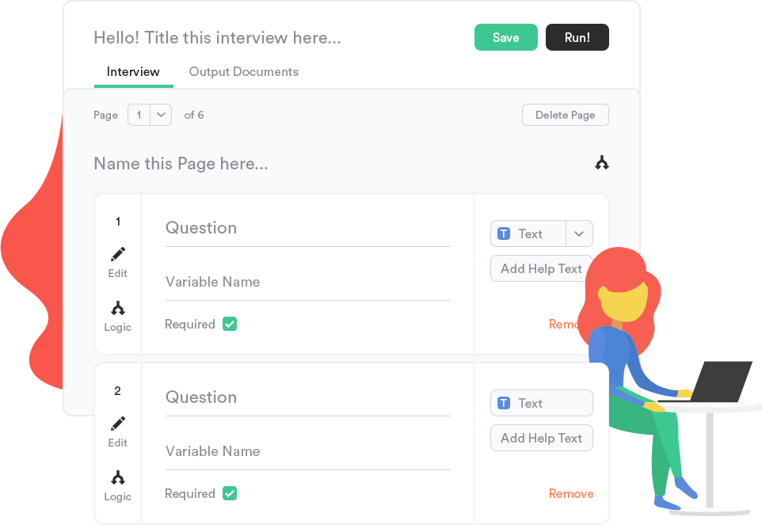
Task: Click the page-level logic branch icon
Action: tap(602, 163)
